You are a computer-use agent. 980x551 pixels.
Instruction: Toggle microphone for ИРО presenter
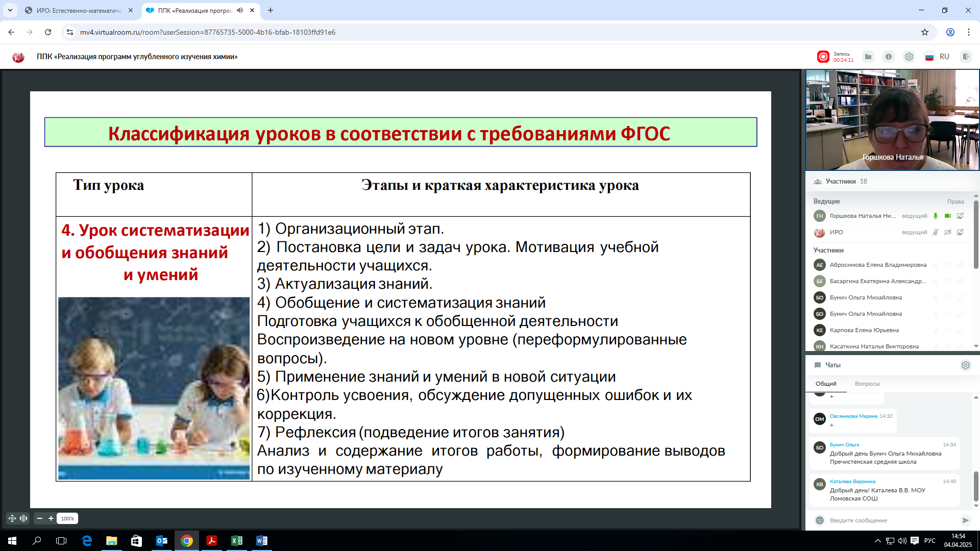[936, 233]
